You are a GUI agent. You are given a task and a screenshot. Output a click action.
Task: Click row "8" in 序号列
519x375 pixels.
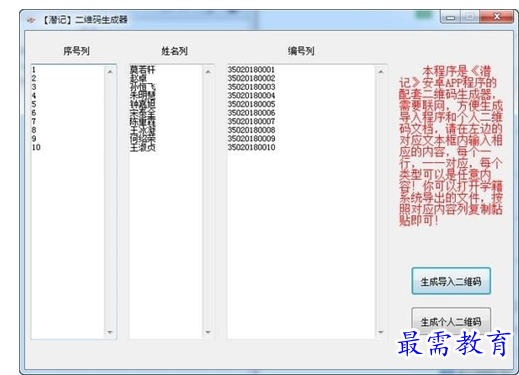click(34, 130)
